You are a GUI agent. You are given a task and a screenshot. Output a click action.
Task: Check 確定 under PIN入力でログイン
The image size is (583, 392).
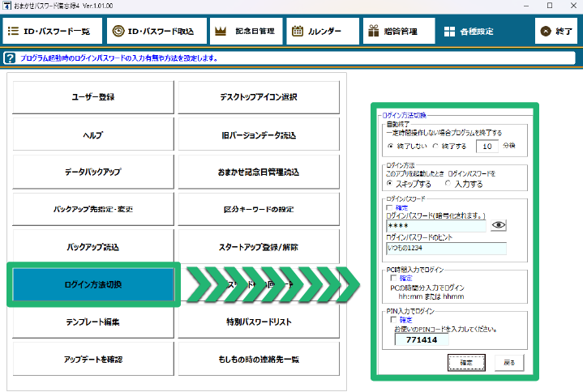[393, 320]
